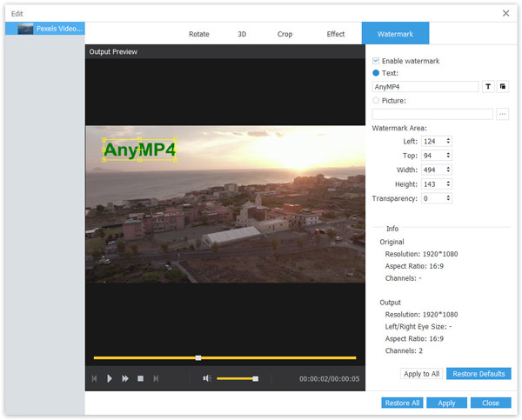Increase the Left value
522x420 pixels.
pyautogui.click(x=448, y=139)
